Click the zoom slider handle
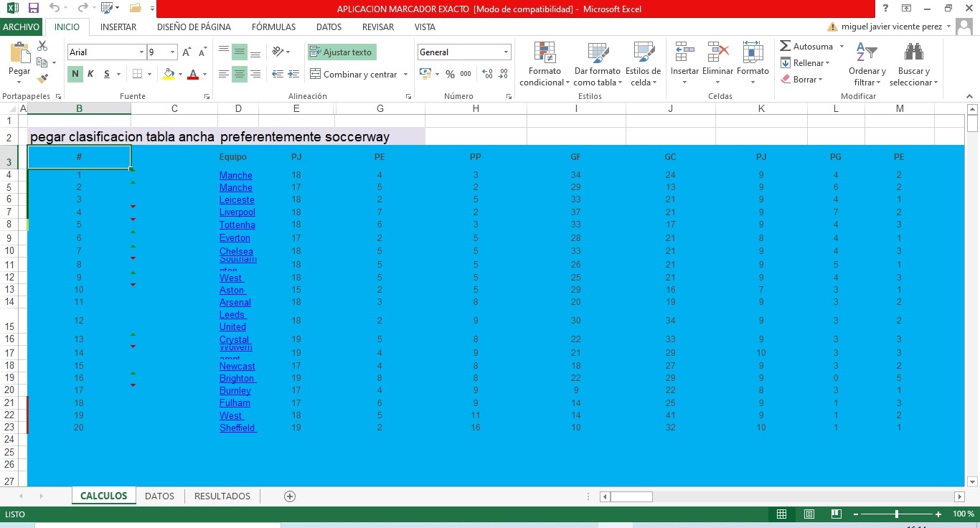980x528 pixels. point(897,514)
